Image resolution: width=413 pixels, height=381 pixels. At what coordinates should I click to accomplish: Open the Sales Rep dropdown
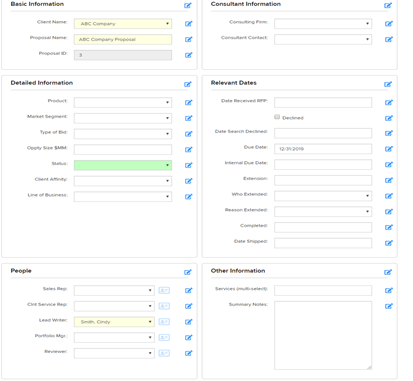pyautogui.click(x=114, y=290)
